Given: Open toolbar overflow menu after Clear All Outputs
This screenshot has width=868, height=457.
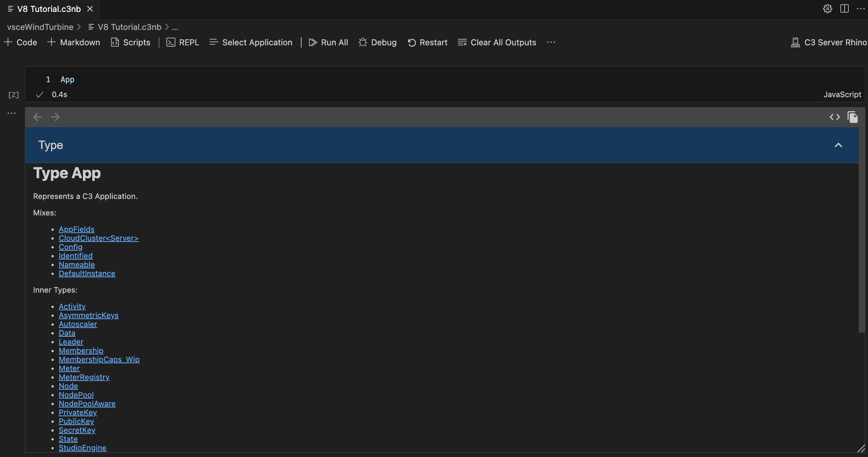Looking at the screenshot, I should pyautogui.click(x=551, y=42).
